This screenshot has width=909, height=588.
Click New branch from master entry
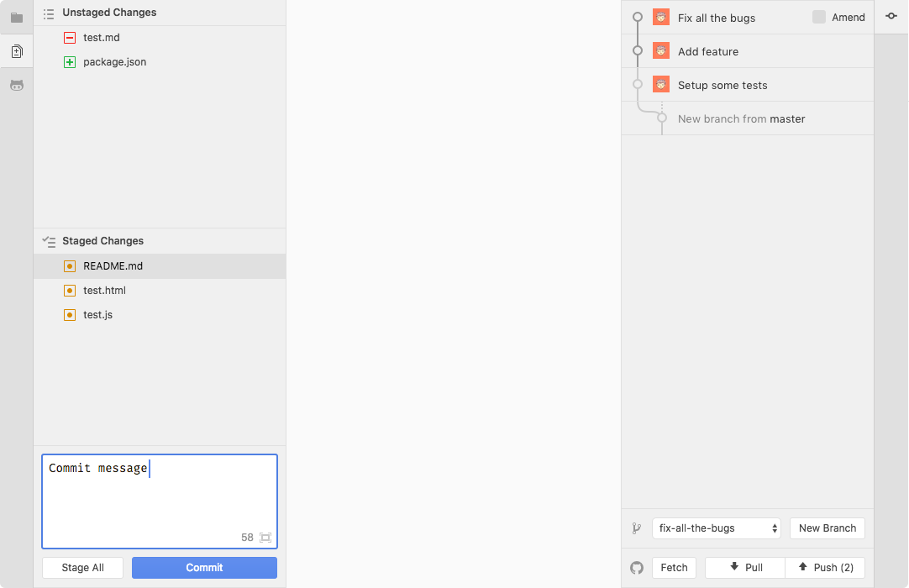747,118
